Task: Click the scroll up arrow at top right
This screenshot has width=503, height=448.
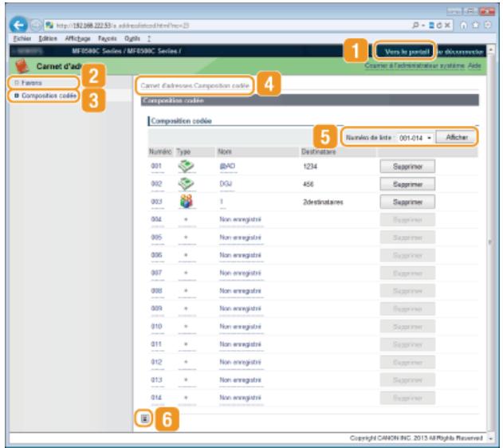Action: coord(490,50)
